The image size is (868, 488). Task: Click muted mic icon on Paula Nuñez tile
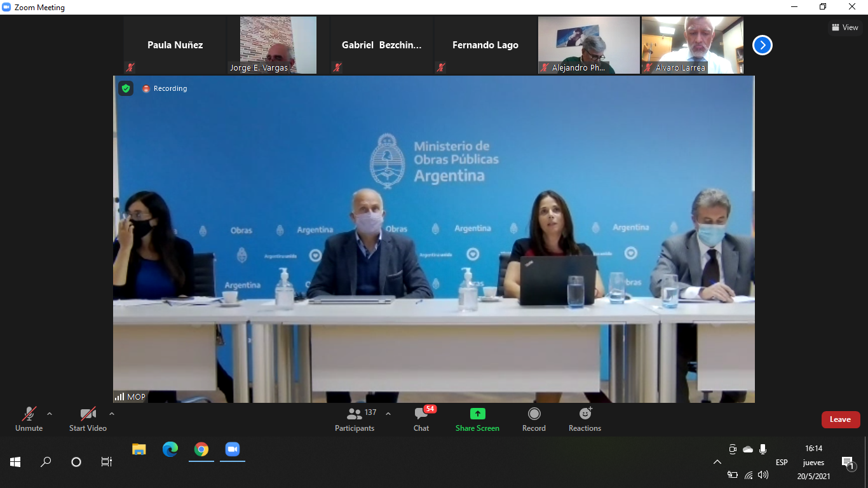pyautogui.click(x=130, y=67)
